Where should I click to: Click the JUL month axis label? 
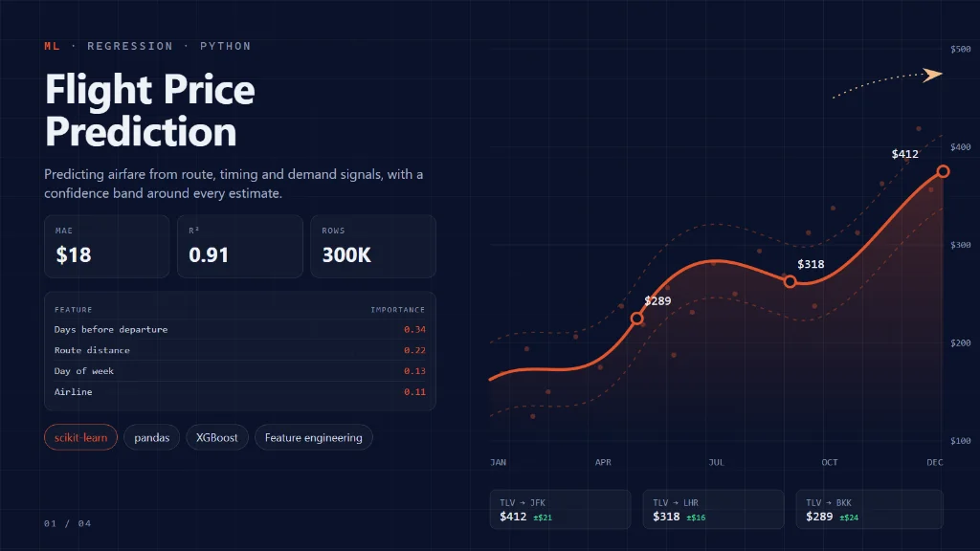tap(716, 462)
